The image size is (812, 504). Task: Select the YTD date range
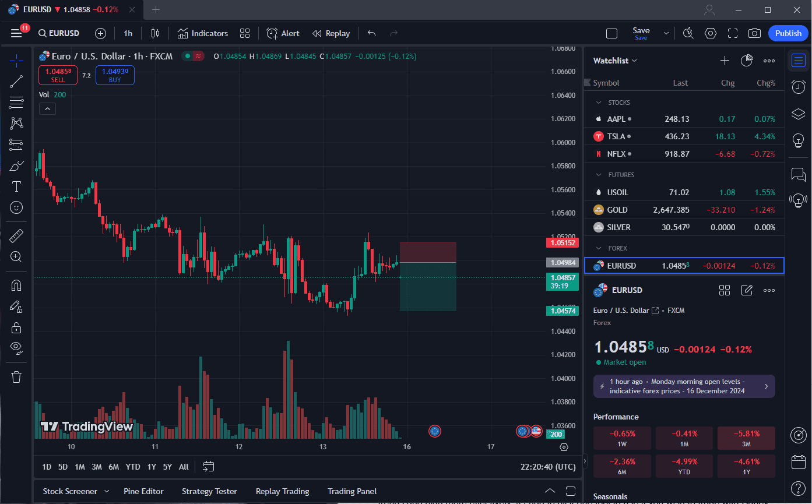(133, 467)
